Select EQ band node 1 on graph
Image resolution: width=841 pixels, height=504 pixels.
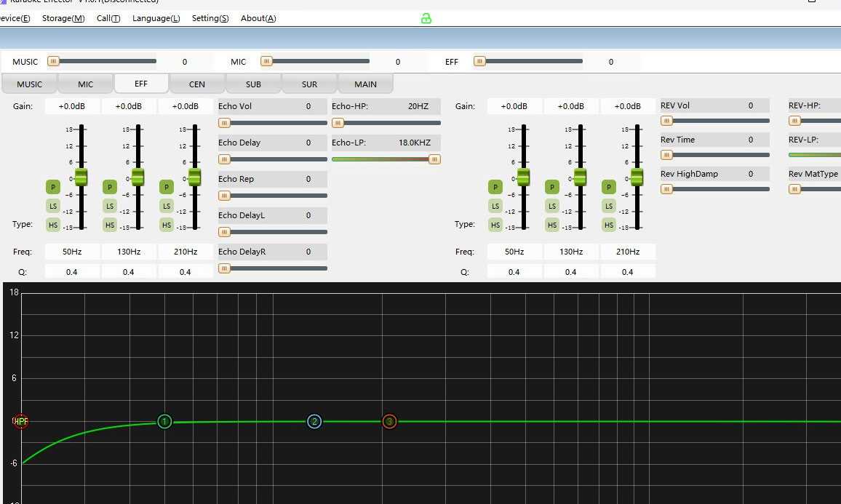coord(164,421)
